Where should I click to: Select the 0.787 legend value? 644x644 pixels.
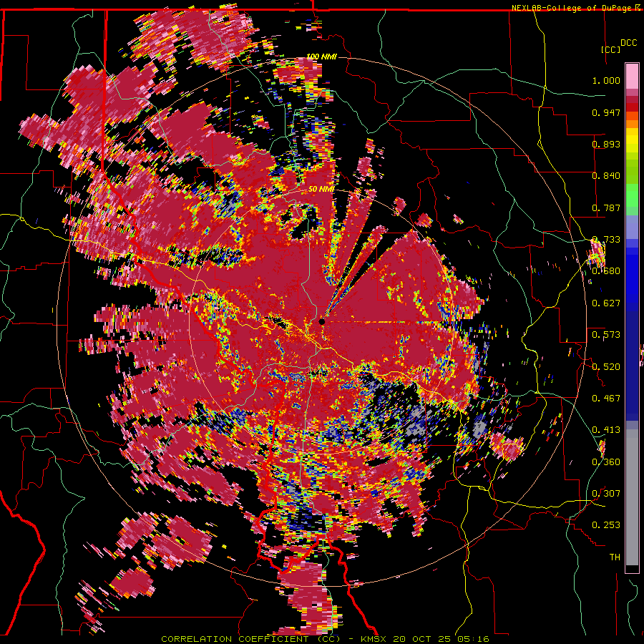(x=606, y=208)
